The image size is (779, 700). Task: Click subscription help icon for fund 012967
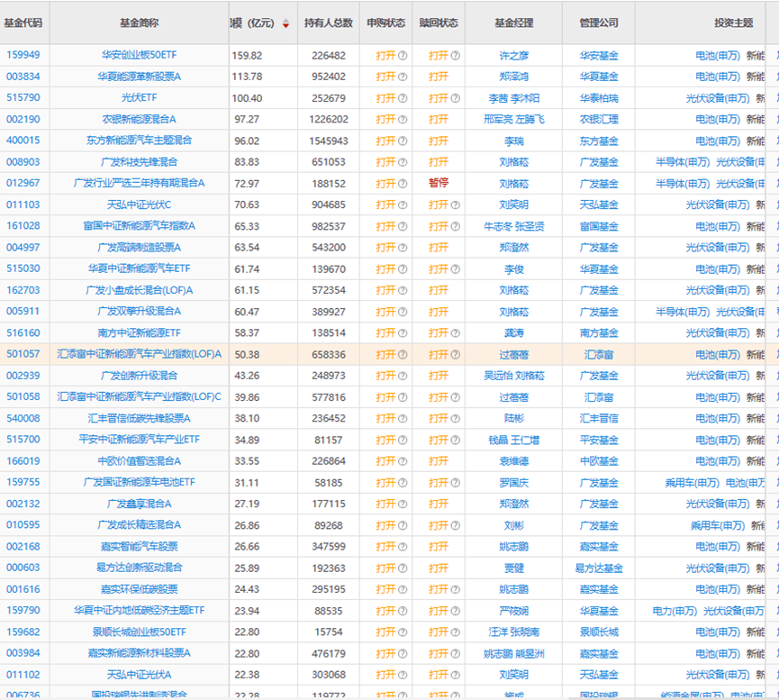[x=403, y=184]
